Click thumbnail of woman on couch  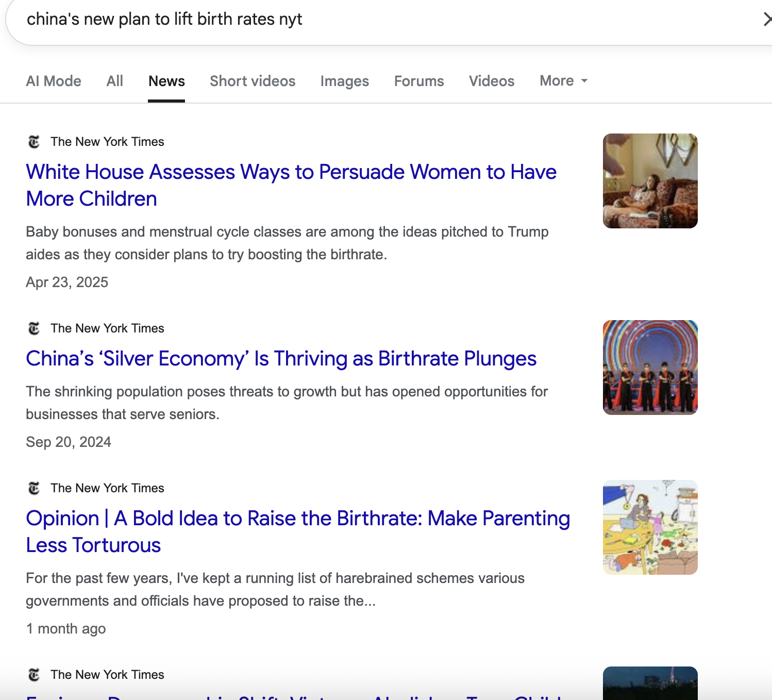pos(650,181)
